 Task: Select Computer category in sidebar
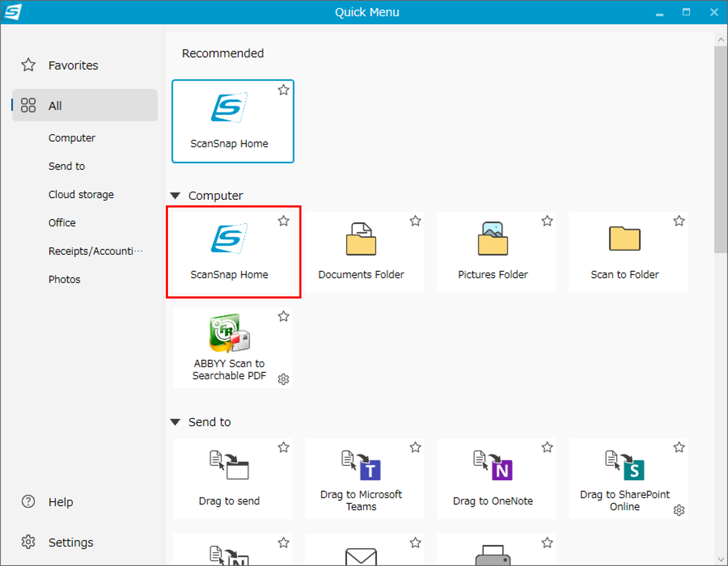[x=72, y=138]
